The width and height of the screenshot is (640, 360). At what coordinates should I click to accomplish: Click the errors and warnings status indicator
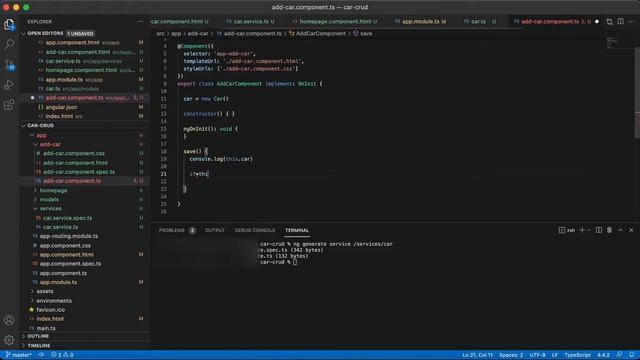[x=62, y=355]
